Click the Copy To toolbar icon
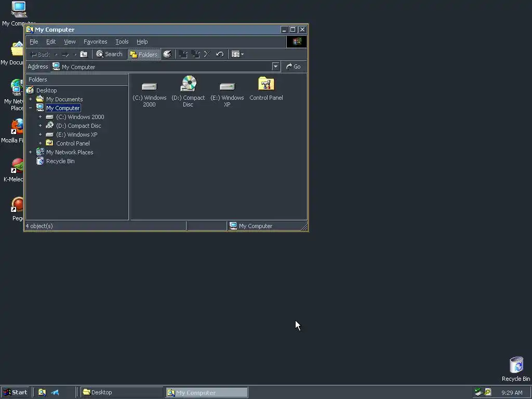The height and width of the screenshot is (399, 532). coord(195,54)
